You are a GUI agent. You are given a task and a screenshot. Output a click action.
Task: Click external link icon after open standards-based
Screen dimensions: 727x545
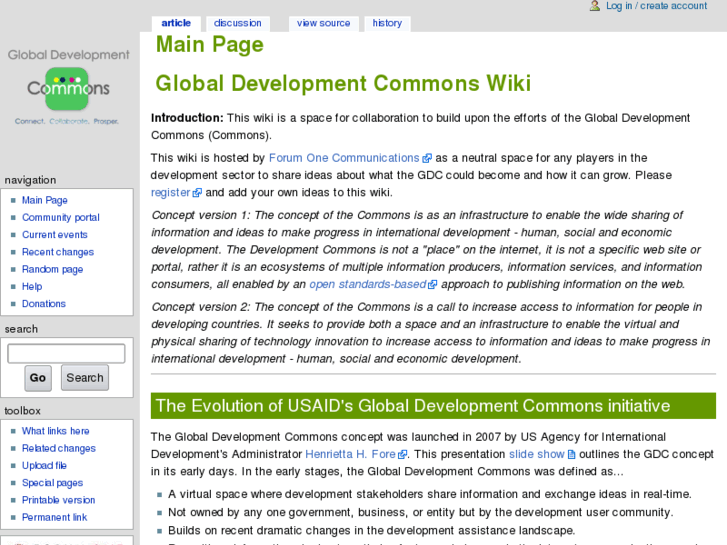click(433, 284)
